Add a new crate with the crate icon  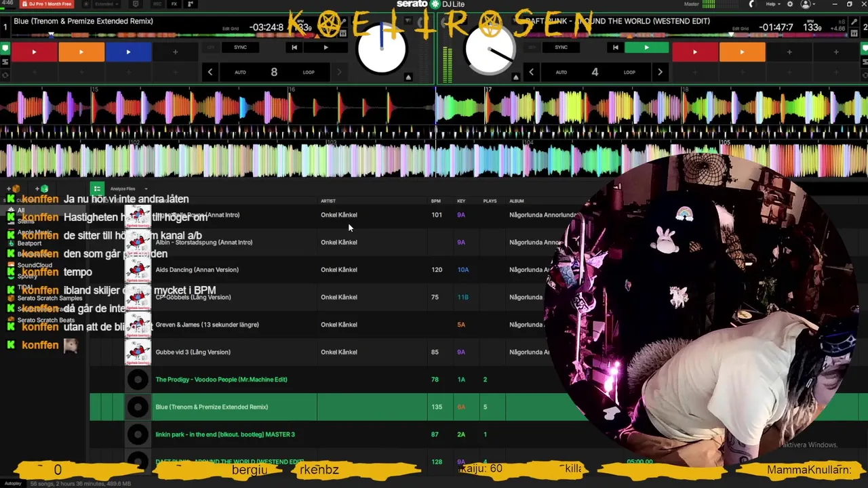point(14,188)
